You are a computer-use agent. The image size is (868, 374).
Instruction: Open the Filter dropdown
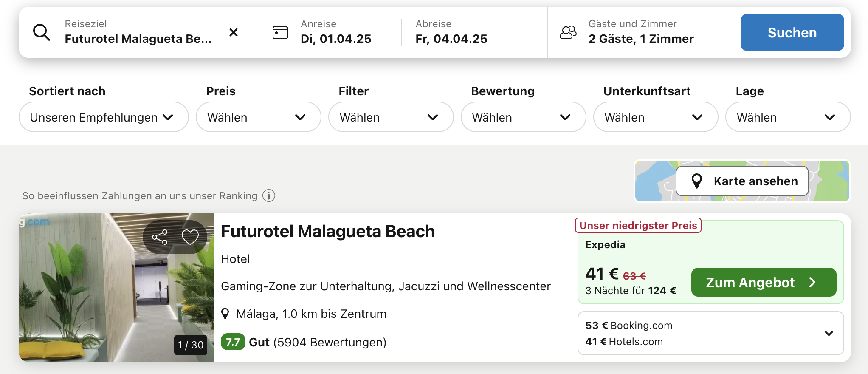[391, 117]
